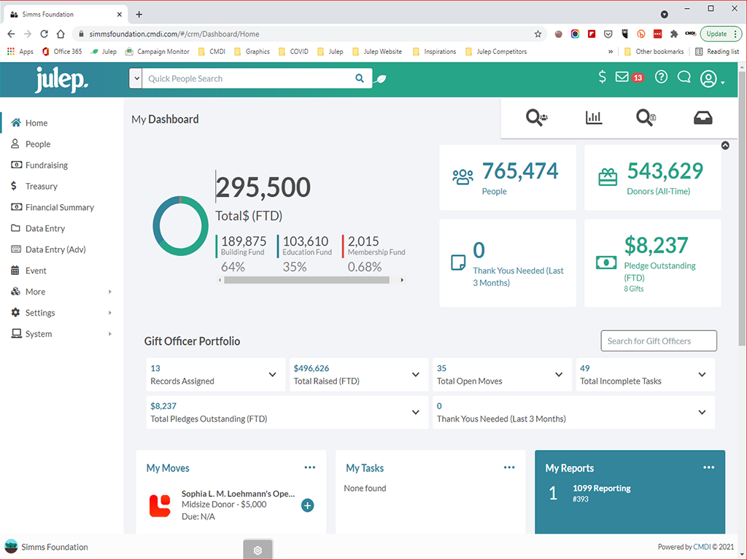Viewport: 747px width, 560px height.
Task: Click the leaf icon beside the search box
Action: (379, 79)
